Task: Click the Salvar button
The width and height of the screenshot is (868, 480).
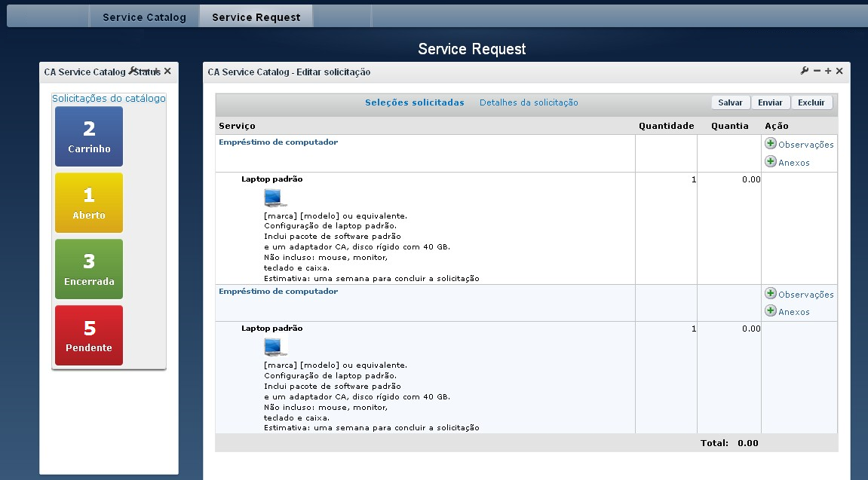Action: [730, 102]
